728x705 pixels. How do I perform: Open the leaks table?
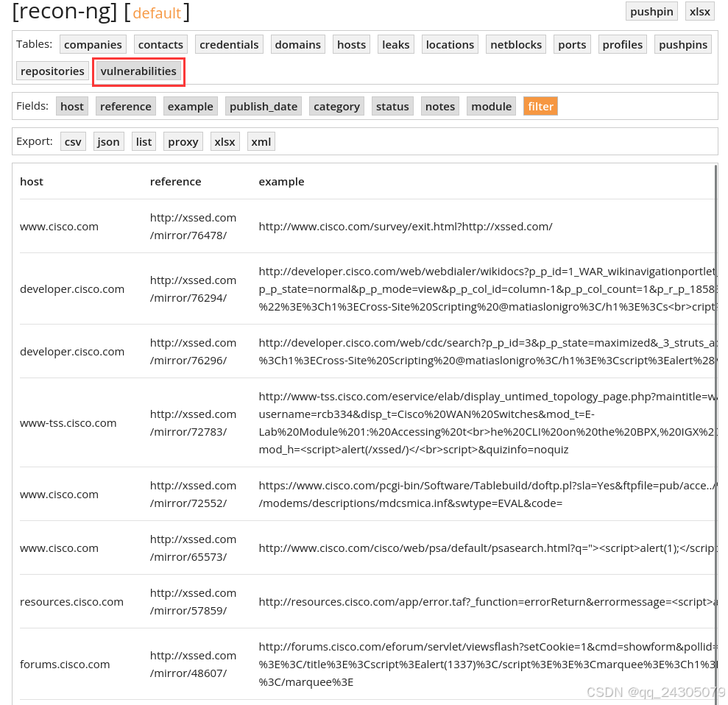395,45
